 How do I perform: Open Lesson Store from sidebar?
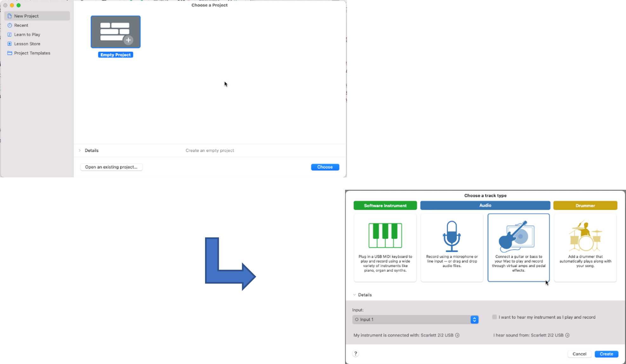[27, 43]
